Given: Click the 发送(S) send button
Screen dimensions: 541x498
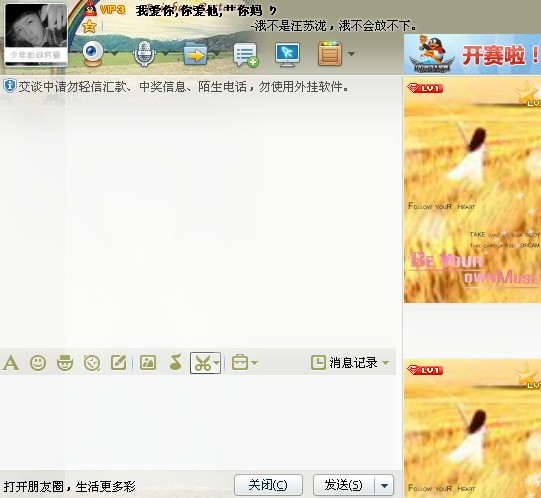Looking at the screenshot, I should click(344, 485).
